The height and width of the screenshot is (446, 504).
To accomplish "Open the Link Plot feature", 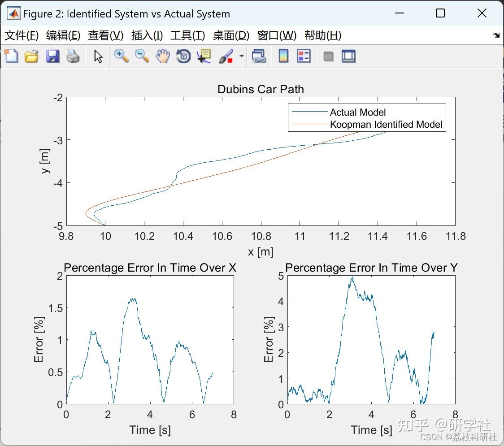I will pyautogui.click(x=259, y=56).
